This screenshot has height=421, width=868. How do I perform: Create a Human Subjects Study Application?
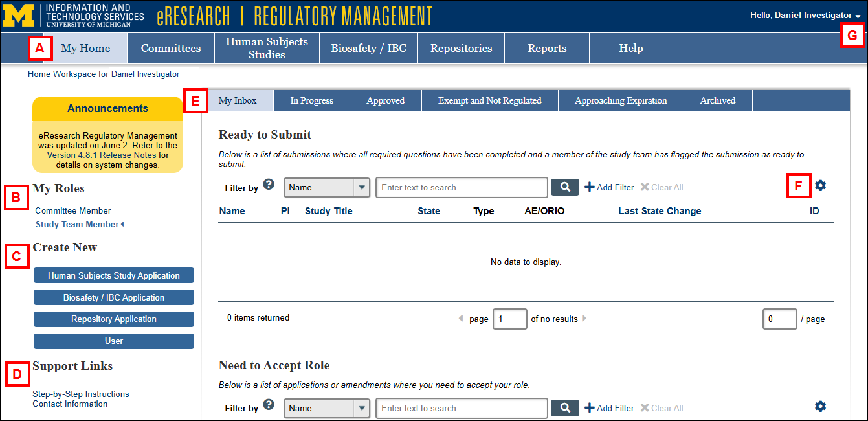[x=114, y=276]
